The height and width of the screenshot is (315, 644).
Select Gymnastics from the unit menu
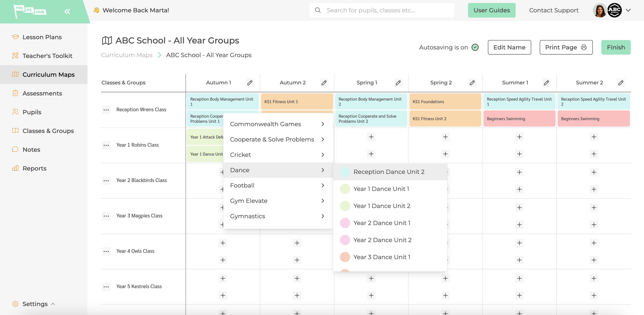pos(248,216)
